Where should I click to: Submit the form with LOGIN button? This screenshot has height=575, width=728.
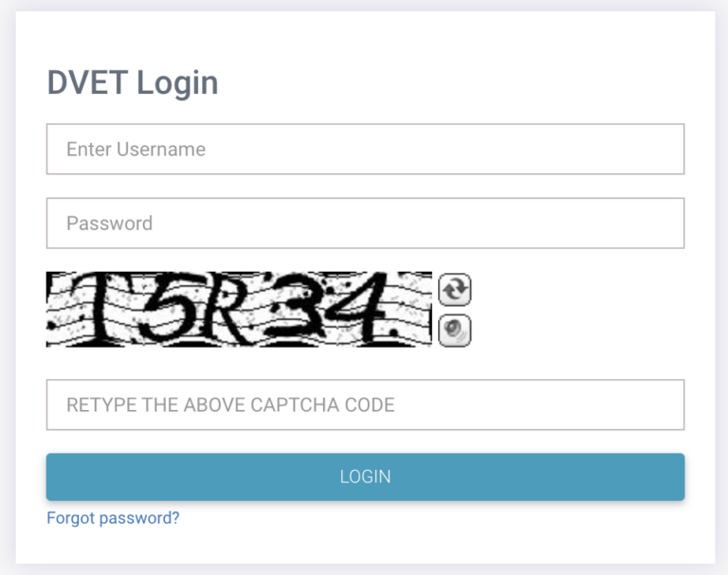[365, 477]
